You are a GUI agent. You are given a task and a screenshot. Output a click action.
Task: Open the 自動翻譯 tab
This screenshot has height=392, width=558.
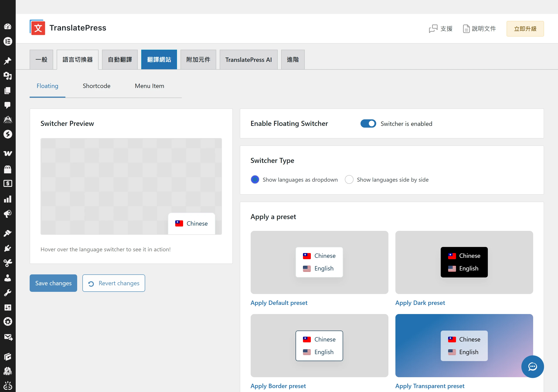tap(120, 60)
